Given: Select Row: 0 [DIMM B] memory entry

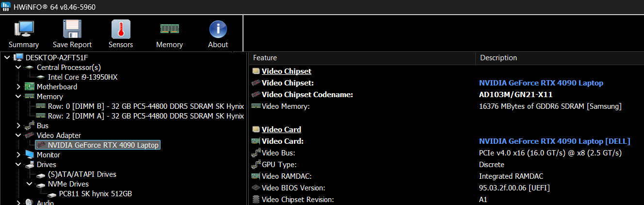Looking at the screenshot, I should (145, 106).
